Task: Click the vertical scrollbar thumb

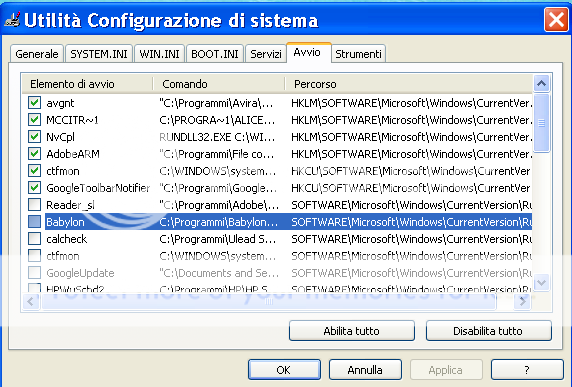Action: coord(541,123)
